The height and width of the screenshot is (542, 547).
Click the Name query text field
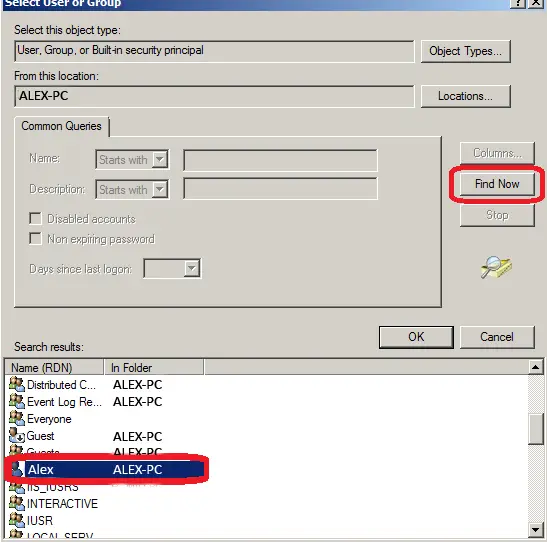pyautogui.click(x=280, y=160)
